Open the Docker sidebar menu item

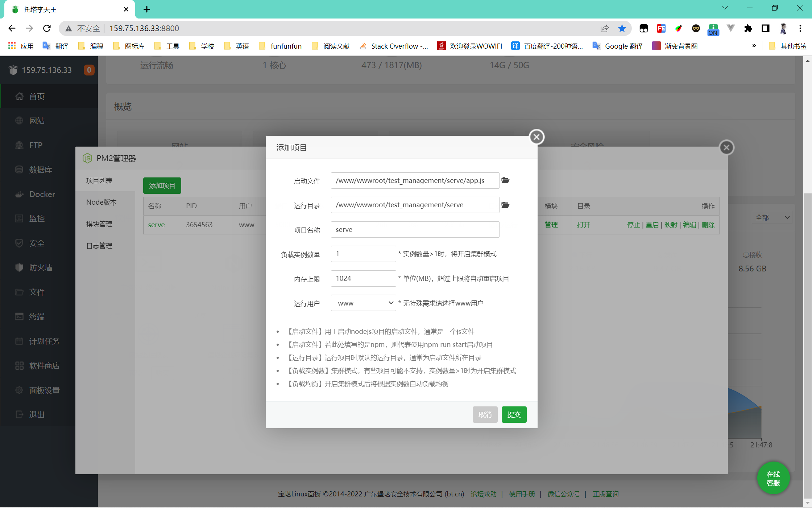(42, 194)
